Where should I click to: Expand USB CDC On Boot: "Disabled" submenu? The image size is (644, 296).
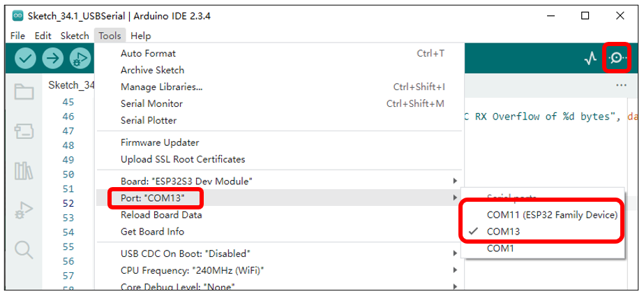pyautogui.click(x=279, y=253)
